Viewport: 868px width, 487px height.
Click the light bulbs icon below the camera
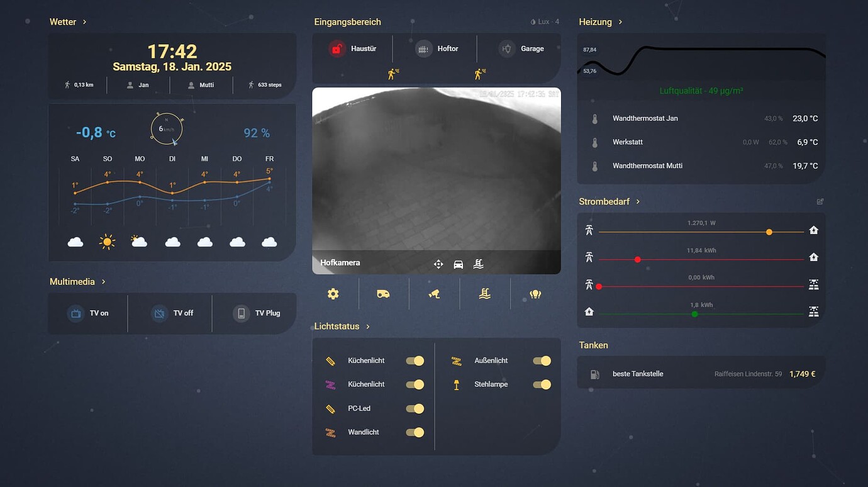coord(535,294)
